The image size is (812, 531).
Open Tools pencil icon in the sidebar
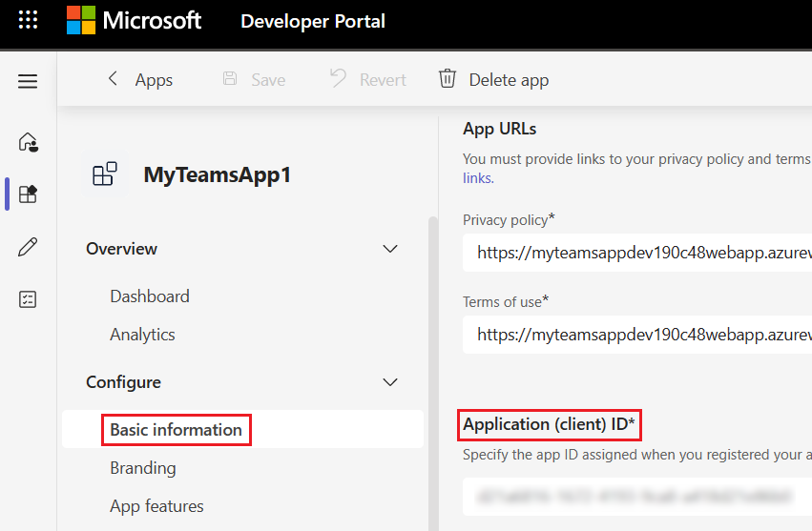[28, 247]
